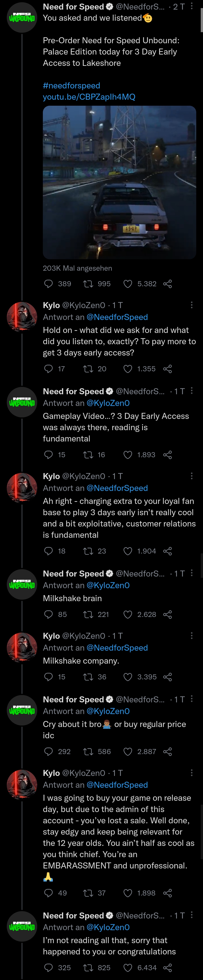Open Kylo's avatar on the "Hold on" reply
The width and height of the screenshot is (203, 980).
pyautogui.click(x=22, y=317)
